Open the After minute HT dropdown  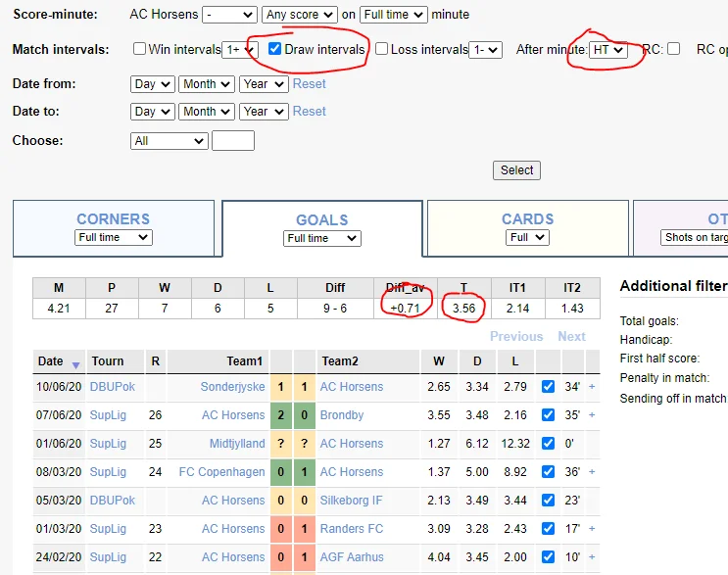(x=607, y=50)
